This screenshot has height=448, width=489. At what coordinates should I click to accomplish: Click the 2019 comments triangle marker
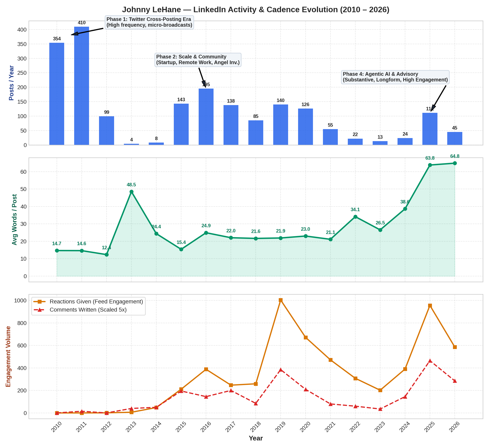point(281,370)
